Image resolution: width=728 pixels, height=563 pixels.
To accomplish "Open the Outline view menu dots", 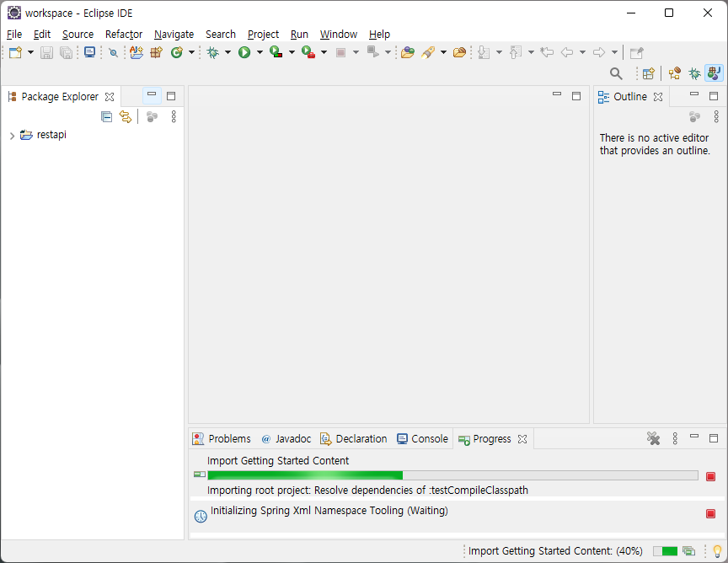I will (716, 116).
